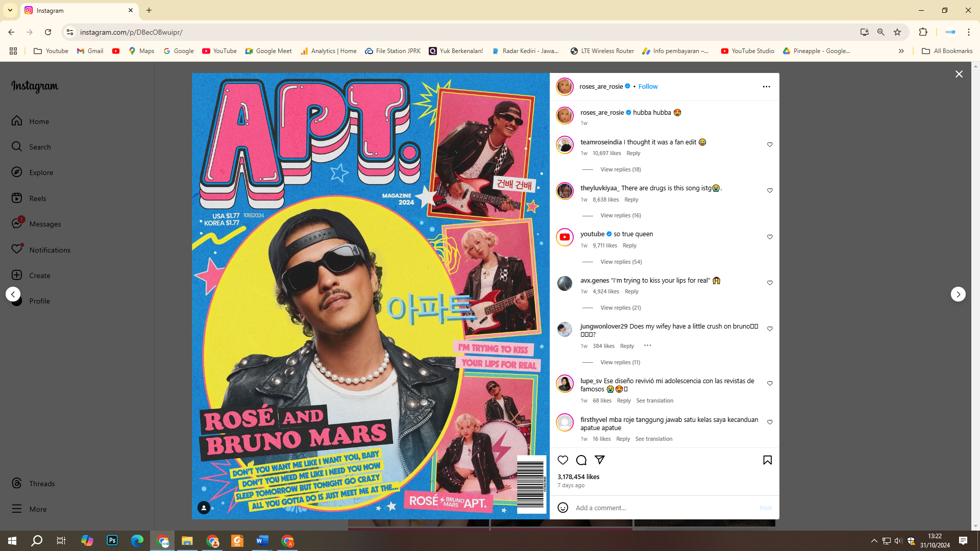The image size is (980, 551).
Task: Open the YouTube Studio bookmark
Action: 747,51
